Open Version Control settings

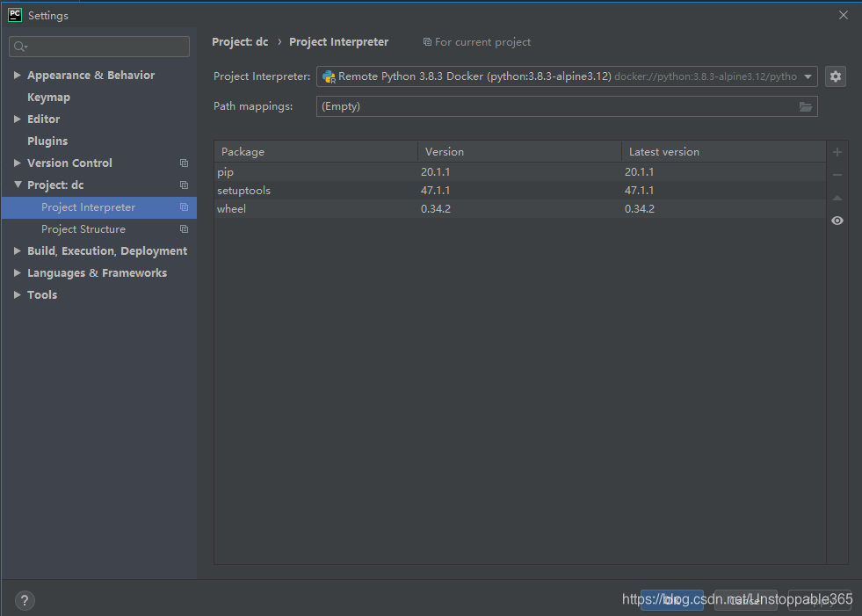(69, 163)
